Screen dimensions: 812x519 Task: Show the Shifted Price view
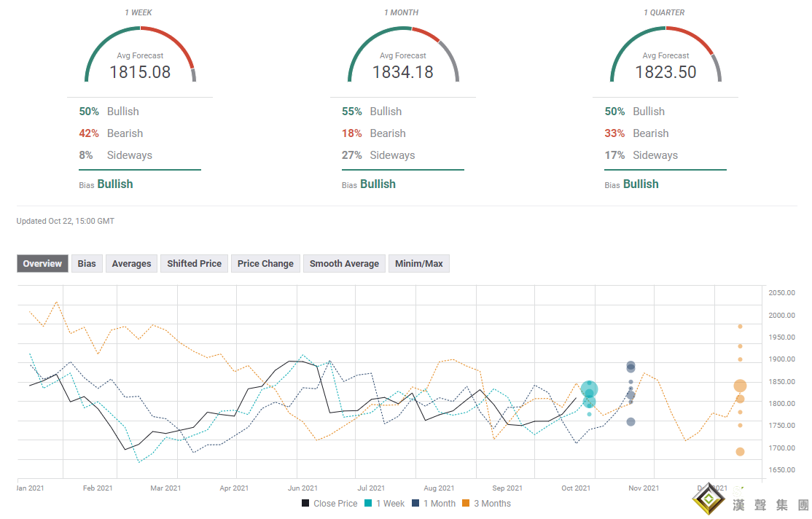coord(194,264)
